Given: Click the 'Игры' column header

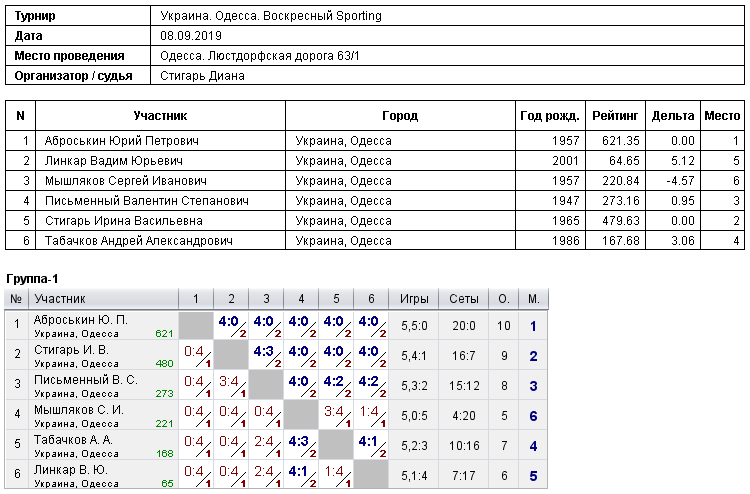Looking at the screenshot, I should [414, 299].
